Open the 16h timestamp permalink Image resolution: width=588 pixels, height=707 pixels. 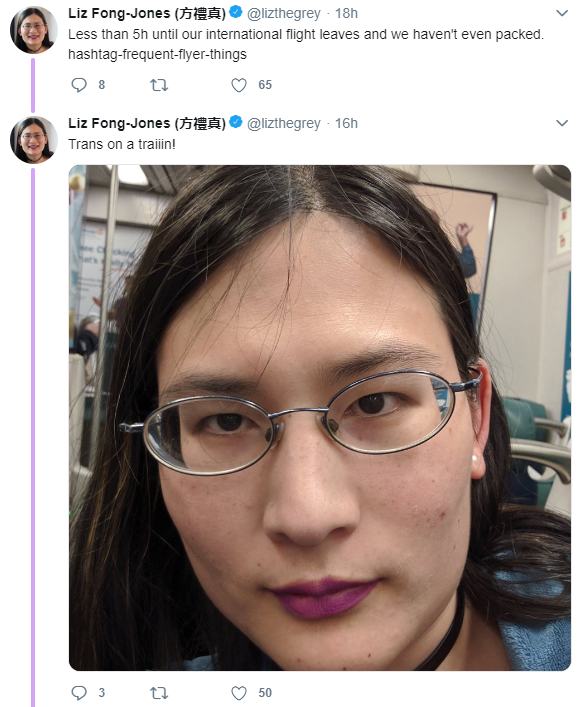[346, 123]
